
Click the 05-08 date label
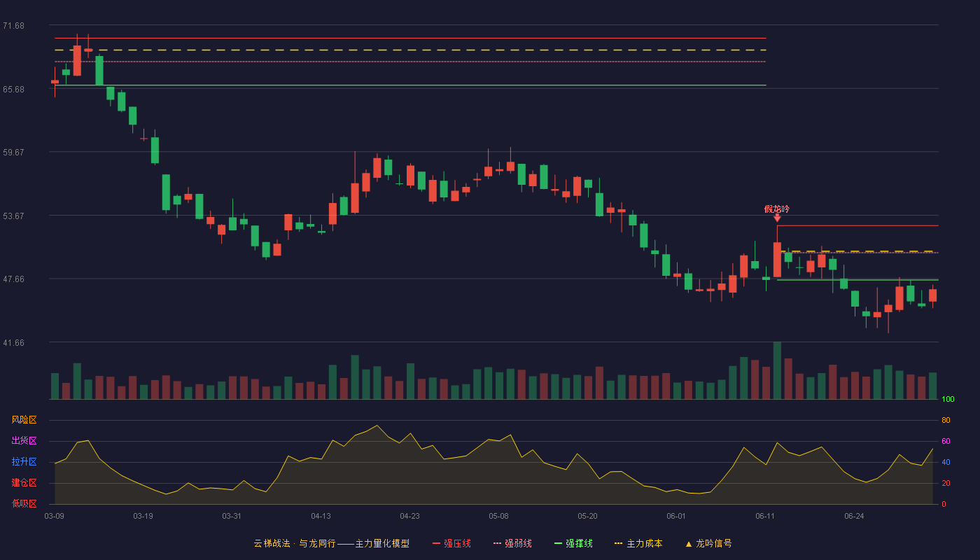point(498,516)
